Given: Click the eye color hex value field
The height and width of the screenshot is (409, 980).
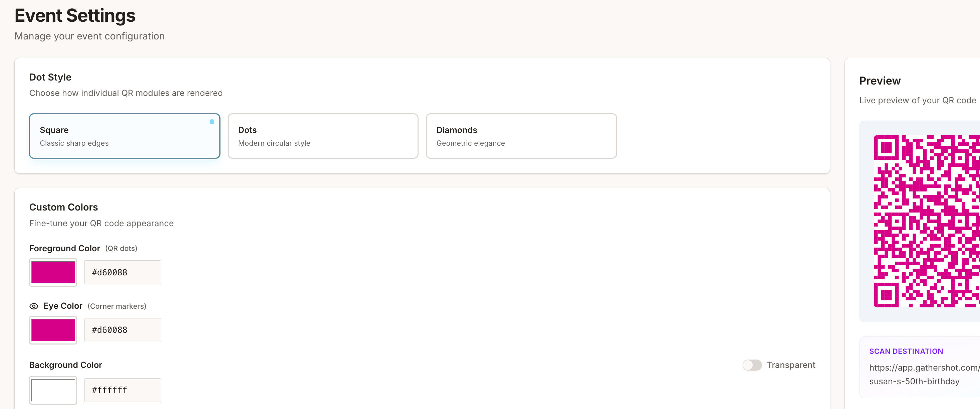Looking at the screenshot, I should 122,330.
